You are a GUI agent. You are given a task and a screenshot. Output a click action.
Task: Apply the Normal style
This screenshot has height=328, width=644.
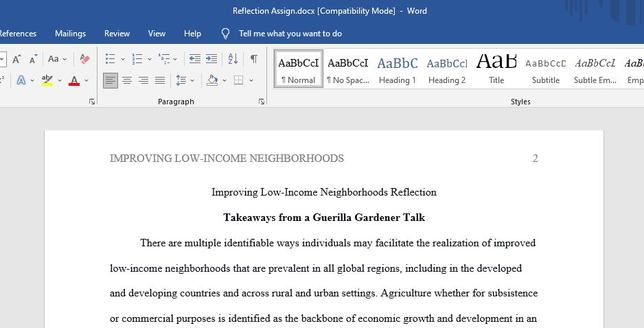click(299, 69)
